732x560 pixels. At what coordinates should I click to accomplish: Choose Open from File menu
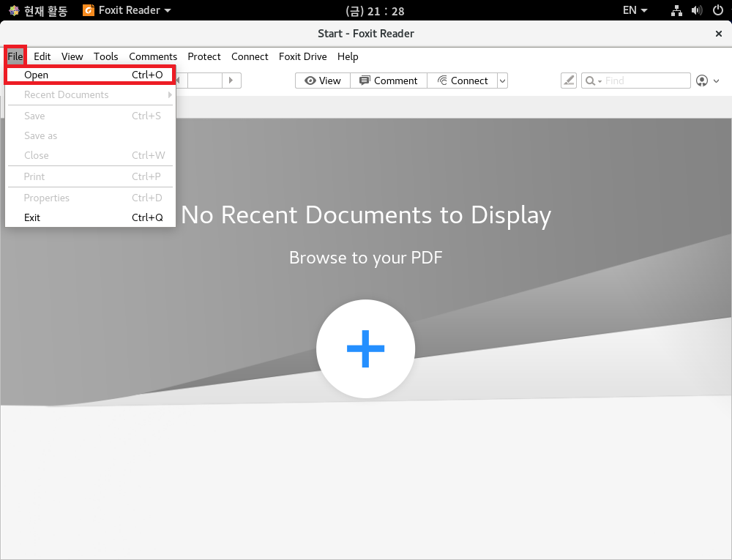[90, 75]
